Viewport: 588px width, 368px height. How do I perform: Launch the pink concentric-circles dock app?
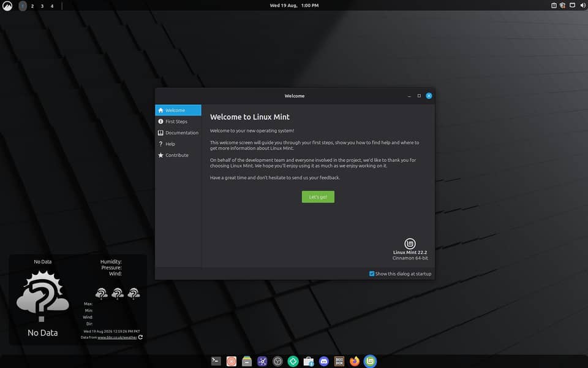coord(232,361)
